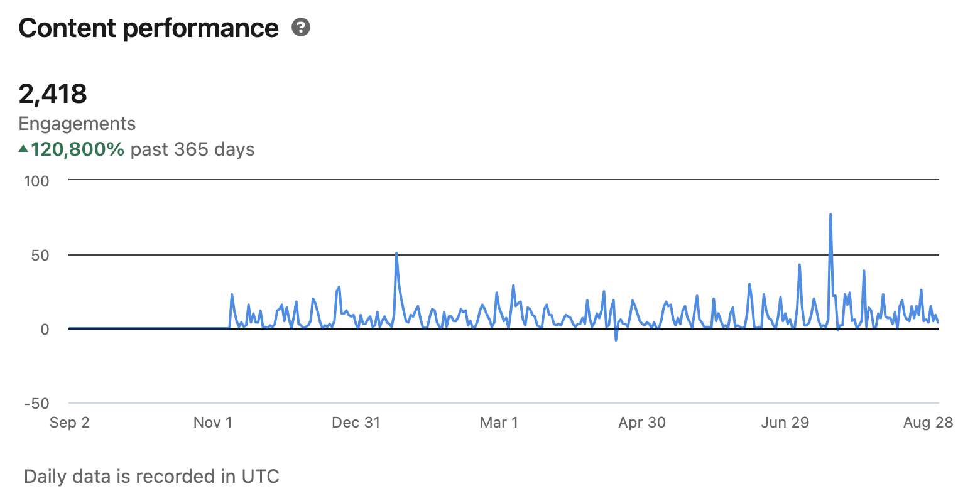Viewport: 980px width, 496px height.
Task: Click the Apr 30 axis label
Action: [642, 423]
